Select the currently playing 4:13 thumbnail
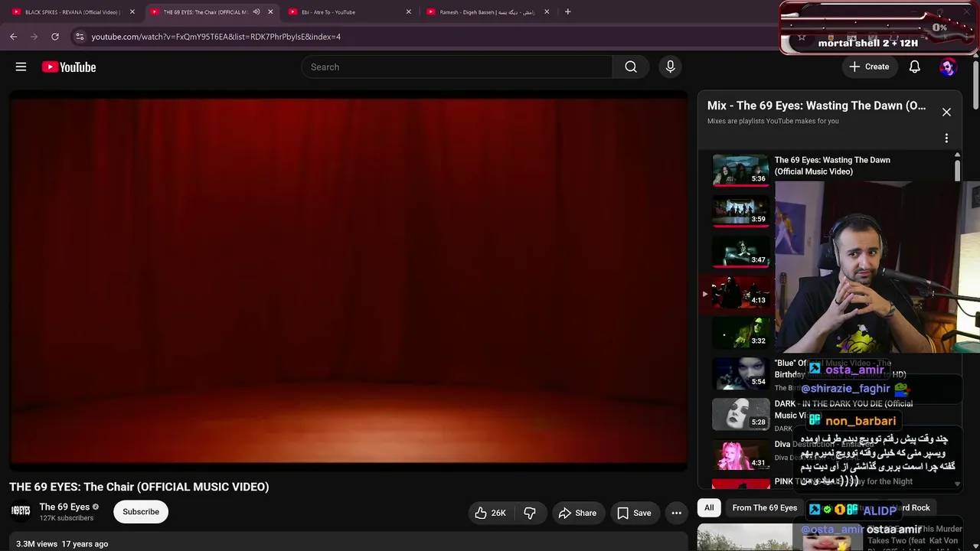This screenshot has height=551, width=980. tap(741, 292)
